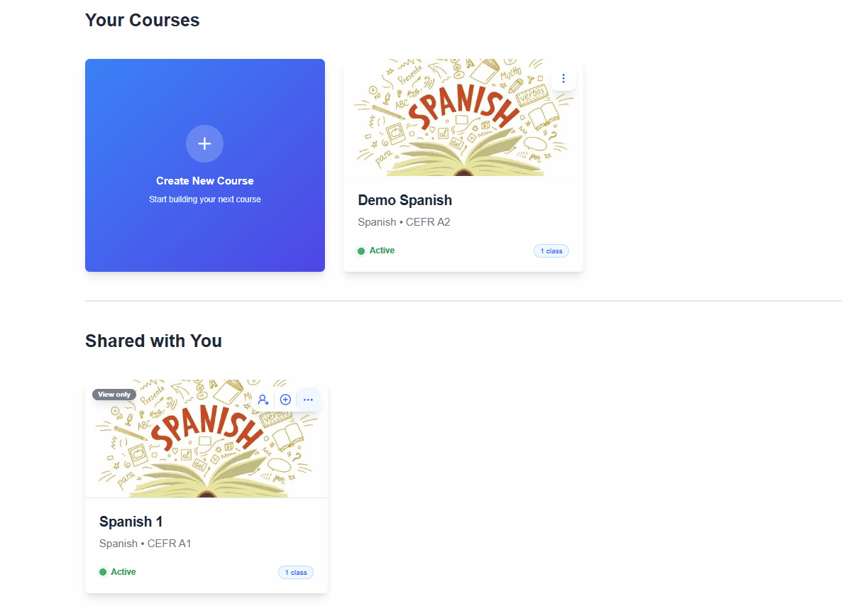Click the Active label on Spanish 1

click(x=123, y=572)
